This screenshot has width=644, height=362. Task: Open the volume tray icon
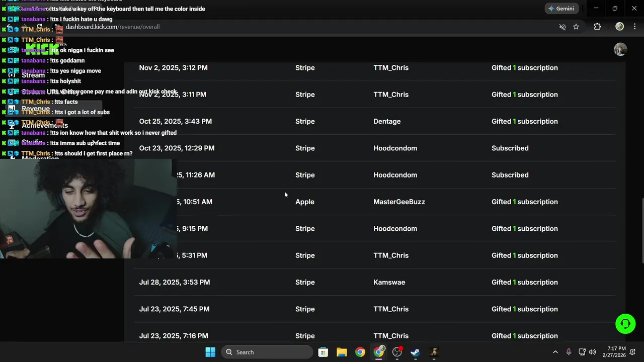(x=592, y=352)
